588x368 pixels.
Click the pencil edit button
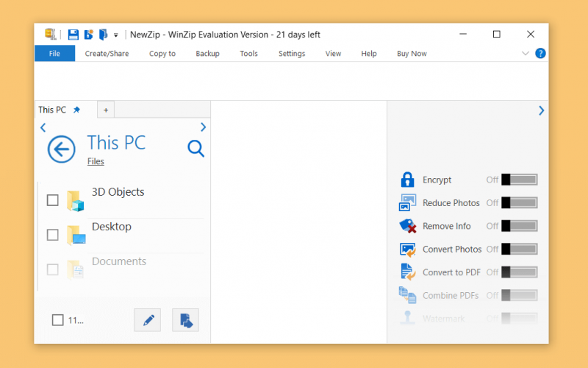[148, 320]
